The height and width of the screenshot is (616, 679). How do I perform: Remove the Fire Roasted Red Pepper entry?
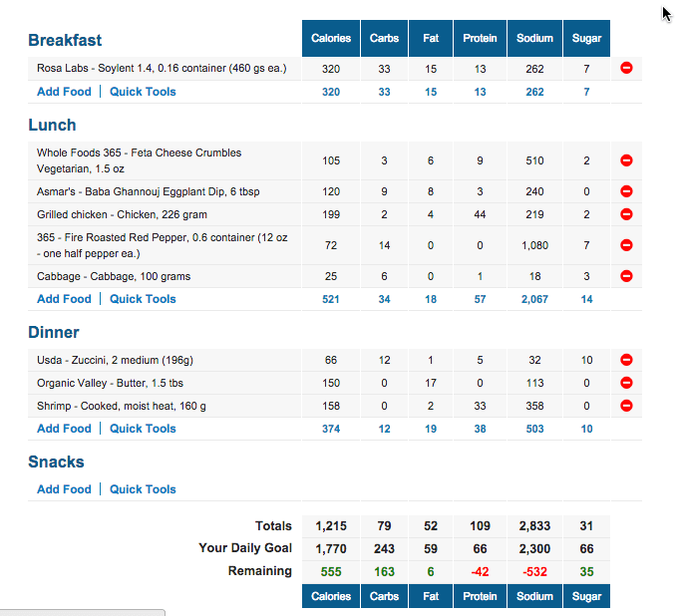click(626, 245)
